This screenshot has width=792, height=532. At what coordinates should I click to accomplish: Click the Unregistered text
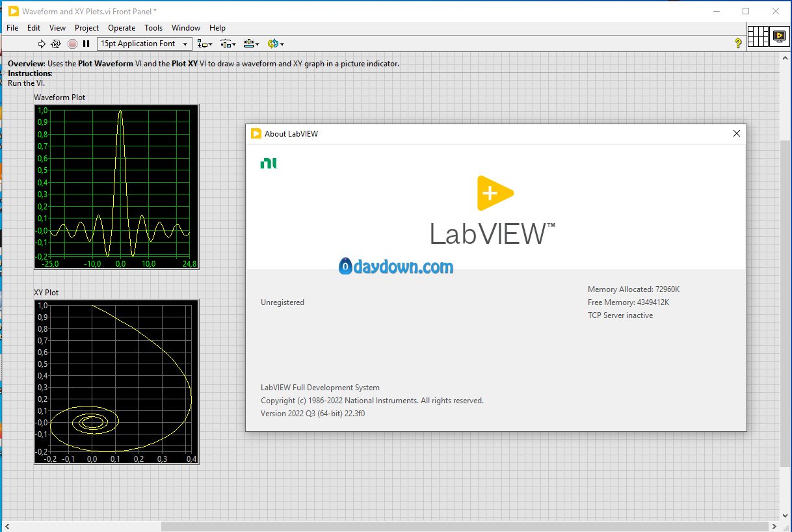[x=282, y=302]
